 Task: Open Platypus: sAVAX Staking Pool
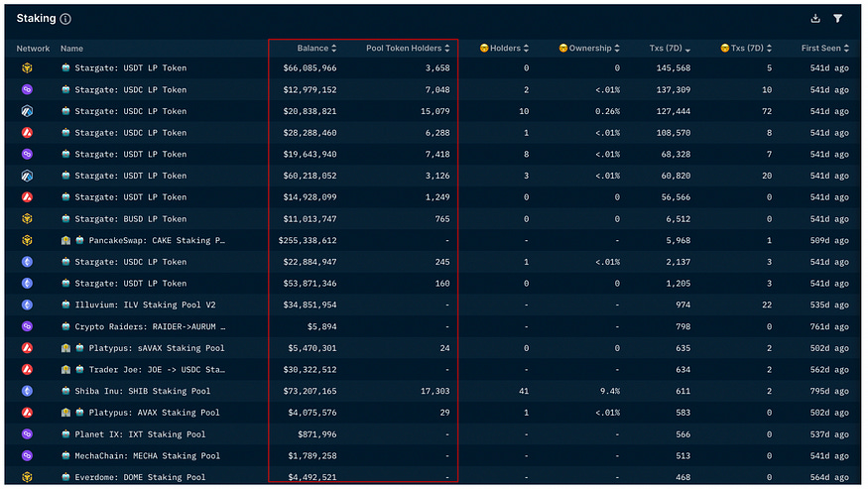coord(157,348)
